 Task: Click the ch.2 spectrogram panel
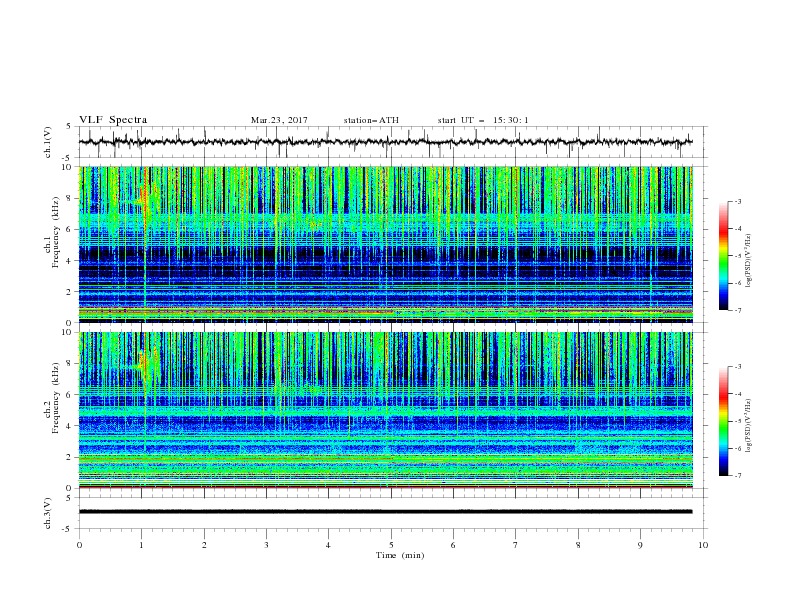coord(385,410)
